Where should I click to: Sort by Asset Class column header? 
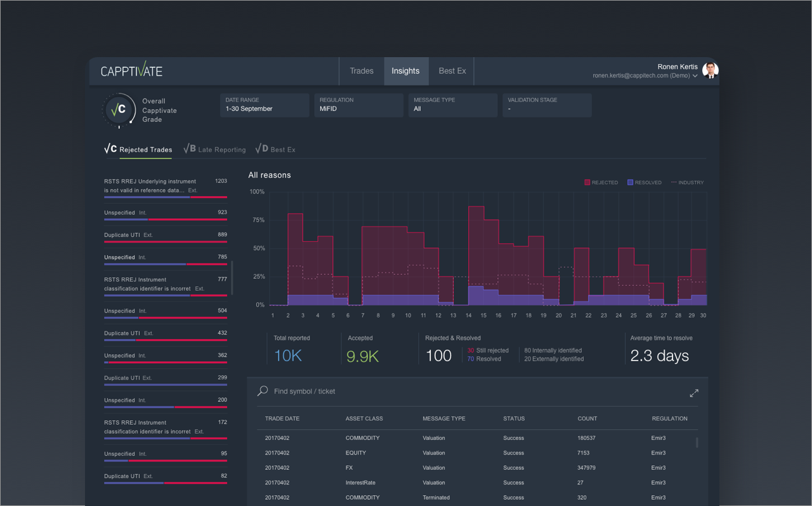point(364,419)
